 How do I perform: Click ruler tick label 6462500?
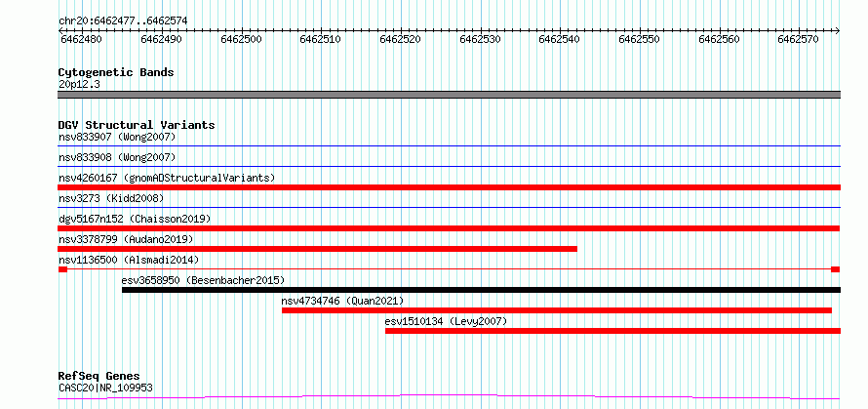240,39
